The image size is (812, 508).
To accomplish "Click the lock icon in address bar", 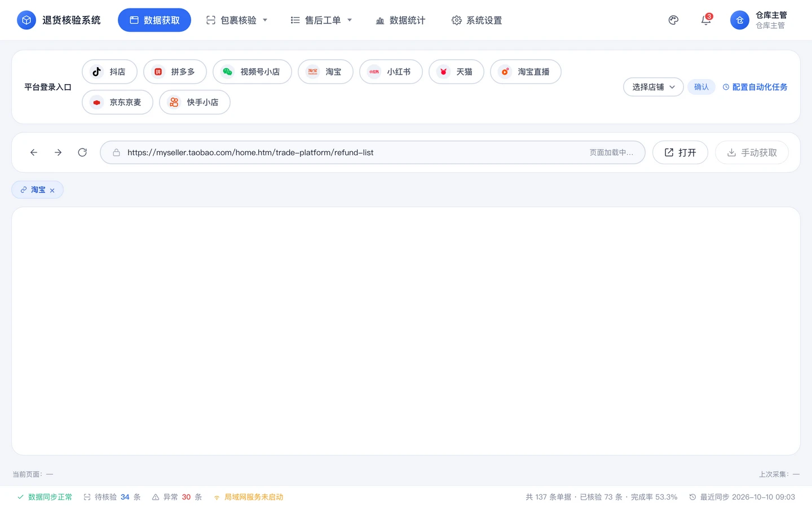I will tap(116, 152).
